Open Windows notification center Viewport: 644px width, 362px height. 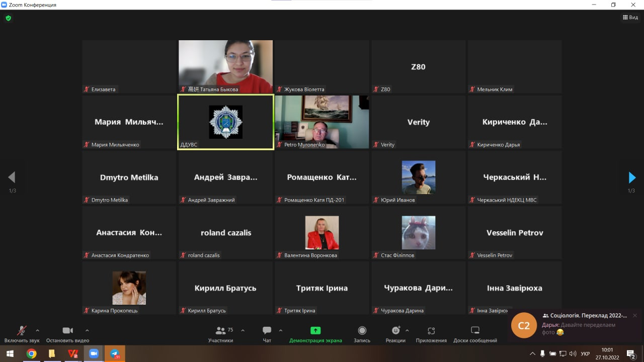[x=631, y=354]
